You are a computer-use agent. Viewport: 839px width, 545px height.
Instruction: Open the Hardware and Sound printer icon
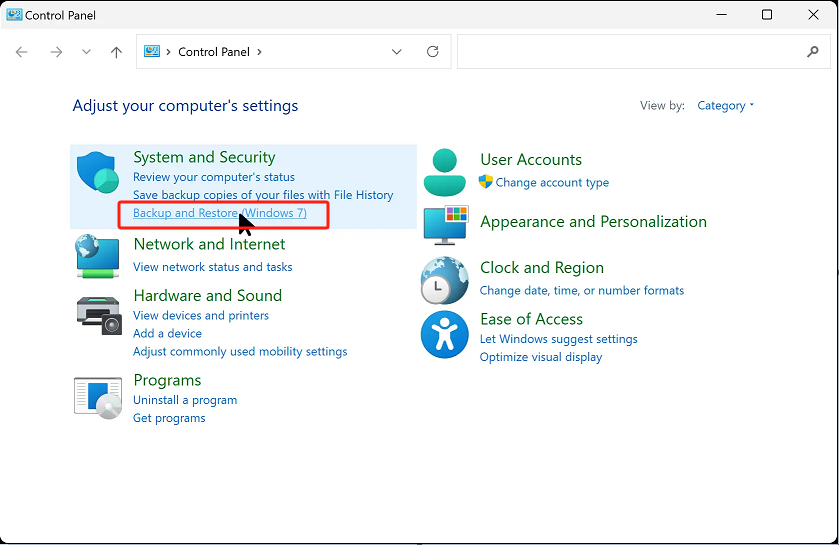point(99,316)
